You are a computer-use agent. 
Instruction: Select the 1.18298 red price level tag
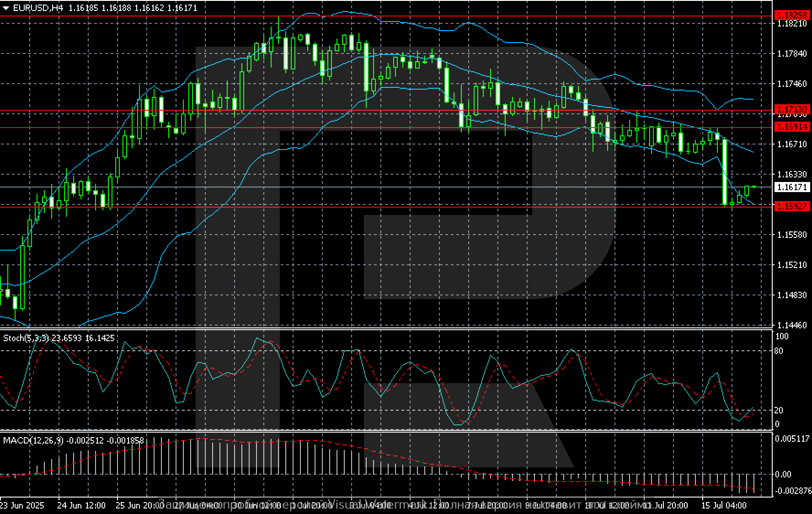pos(792,16)
